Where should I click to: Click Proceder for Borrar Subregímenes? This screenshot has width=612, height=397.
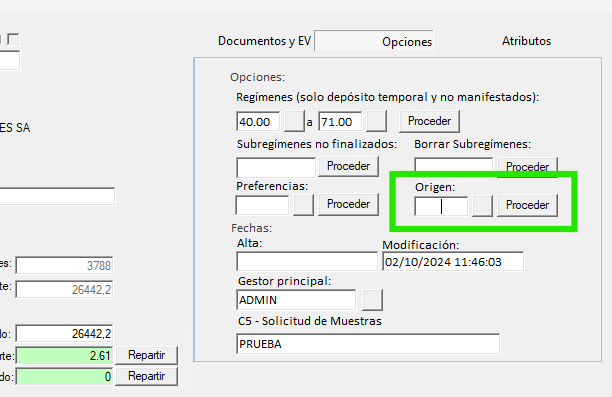coord(527,166)
